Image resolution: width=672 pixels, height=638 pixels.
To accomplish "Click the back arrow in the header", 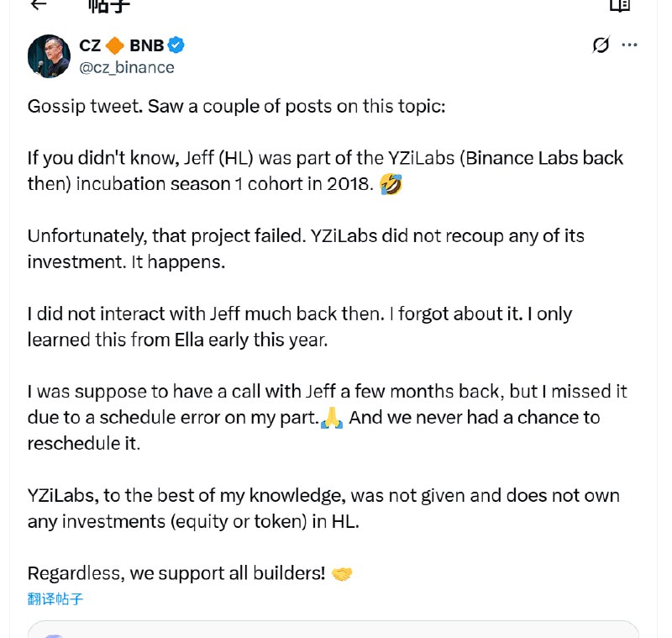I will coord(39,5).
